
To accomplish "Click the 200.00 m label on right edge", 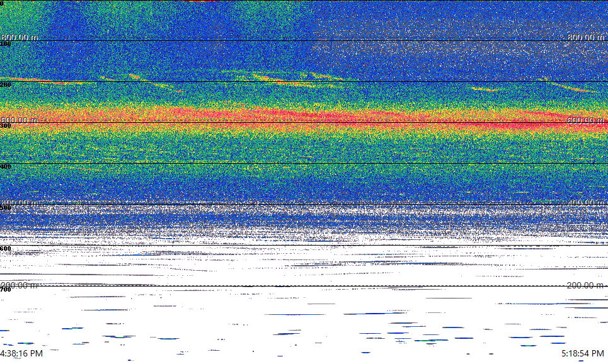I will tap(585, 285).
